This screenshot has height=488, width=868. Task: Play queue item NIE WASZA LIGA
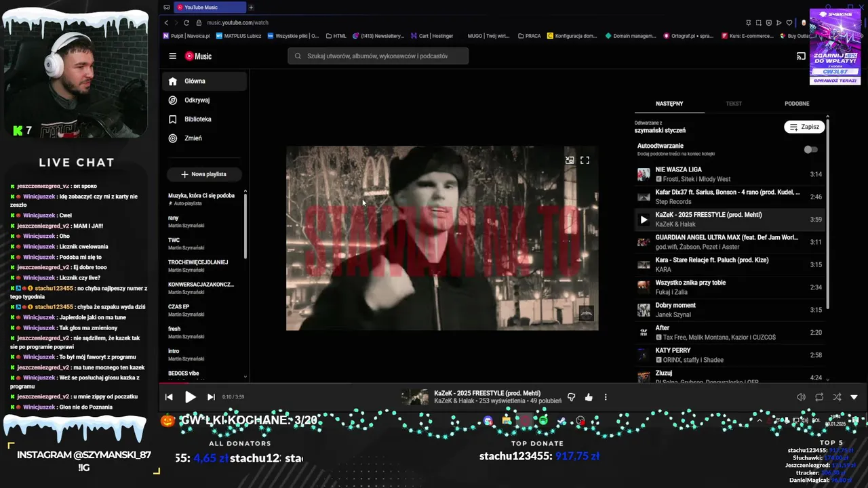[x=730, y=174]
